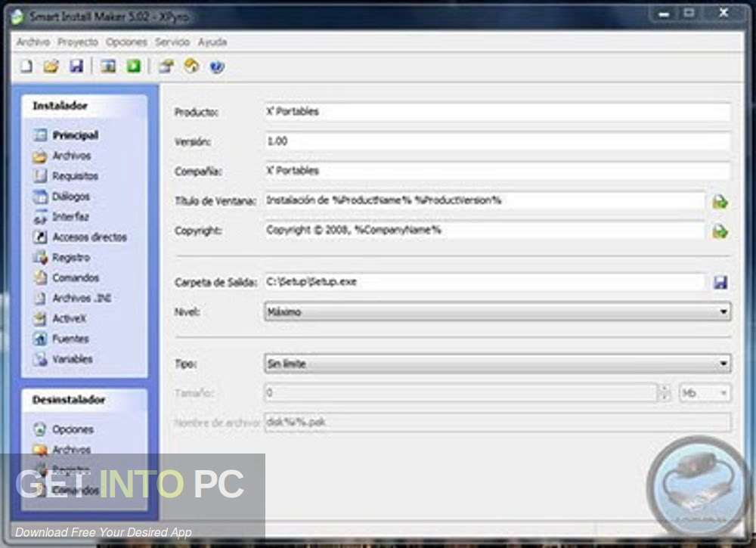756x548 pixels.
Task: Minimize the Smart Install Maker window
Action: [x=664, y=14]
